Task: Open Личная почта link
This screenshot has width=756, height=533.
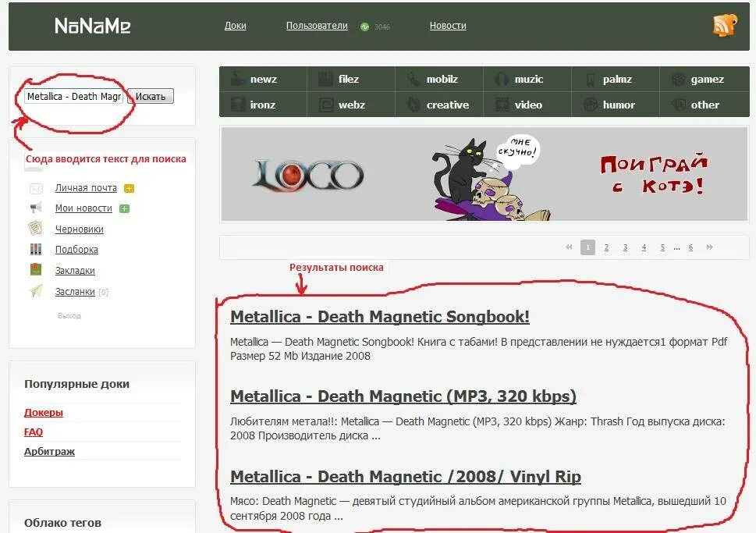Action: [86, 188]
